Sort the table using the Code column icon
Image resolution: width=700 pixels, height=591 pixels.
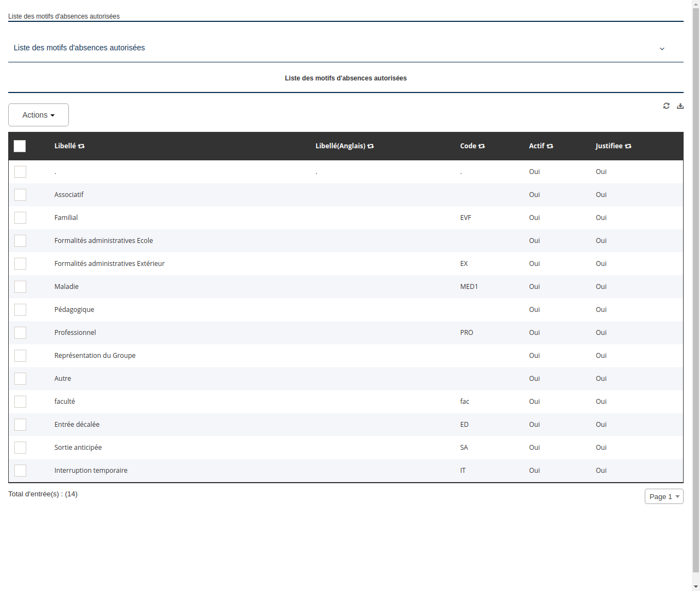point(481,146)
